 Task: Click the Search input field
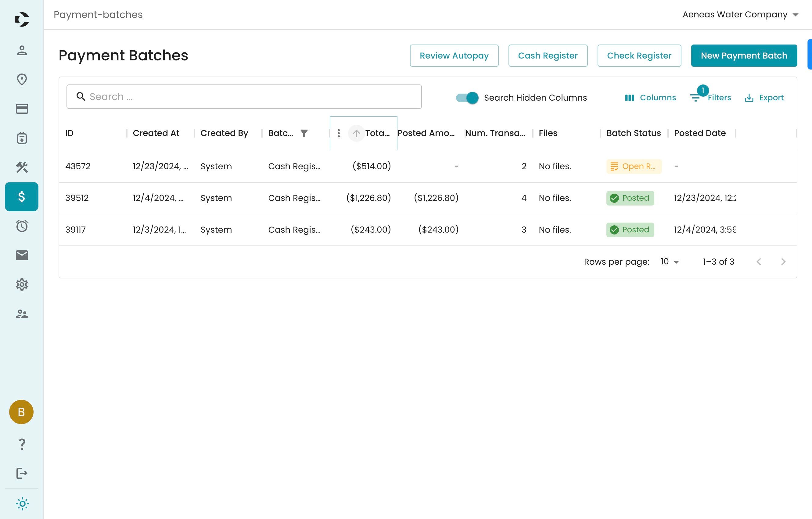coord(244,97)
